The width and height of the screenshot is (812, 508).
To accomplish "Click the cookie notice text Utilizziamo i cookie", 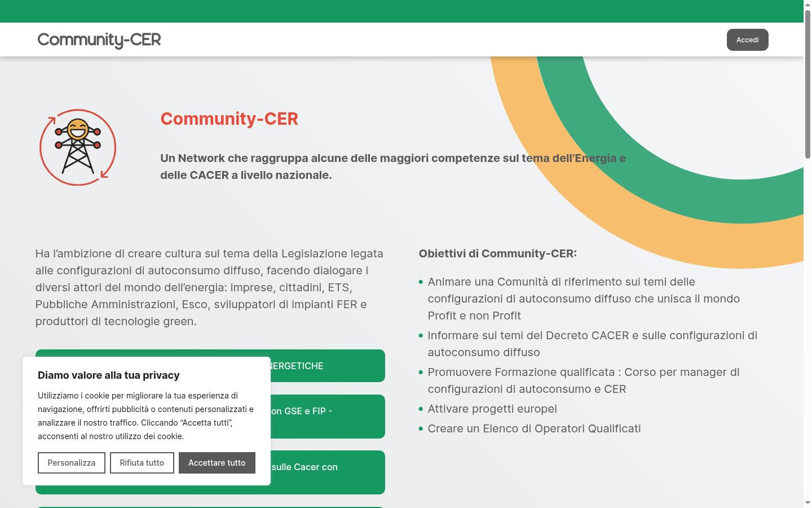I will pyautogui.click(x=146, y=416).
